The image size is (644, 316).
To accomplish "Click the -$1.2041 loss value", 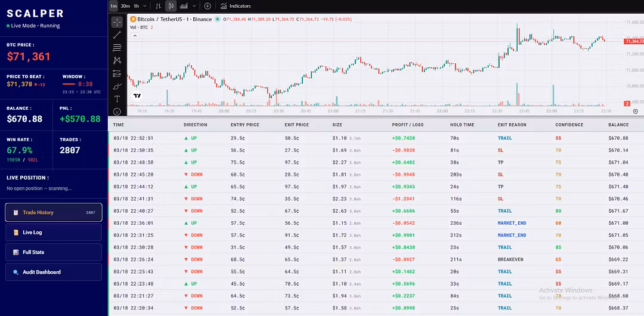I will pos(403,199).
